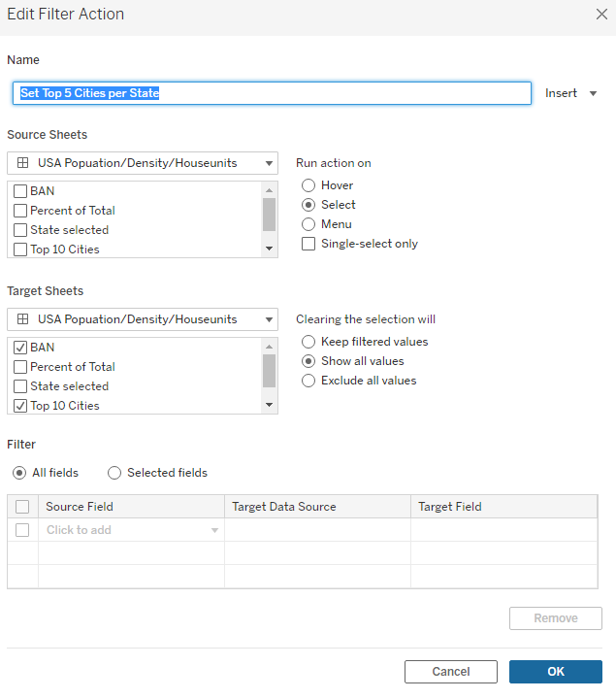Uncheck BAN in Target Sheets list
616x699 pixels.
20,348
